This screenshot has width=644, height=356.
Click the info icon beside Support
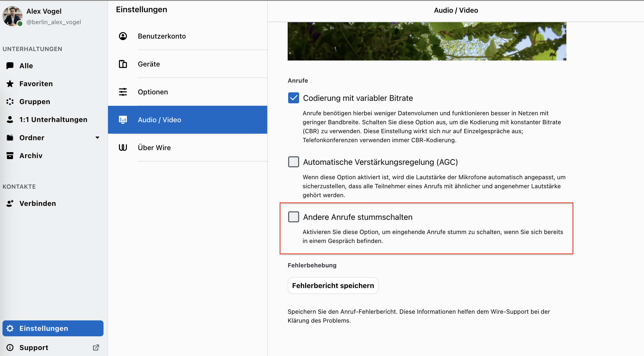(10, 348)
